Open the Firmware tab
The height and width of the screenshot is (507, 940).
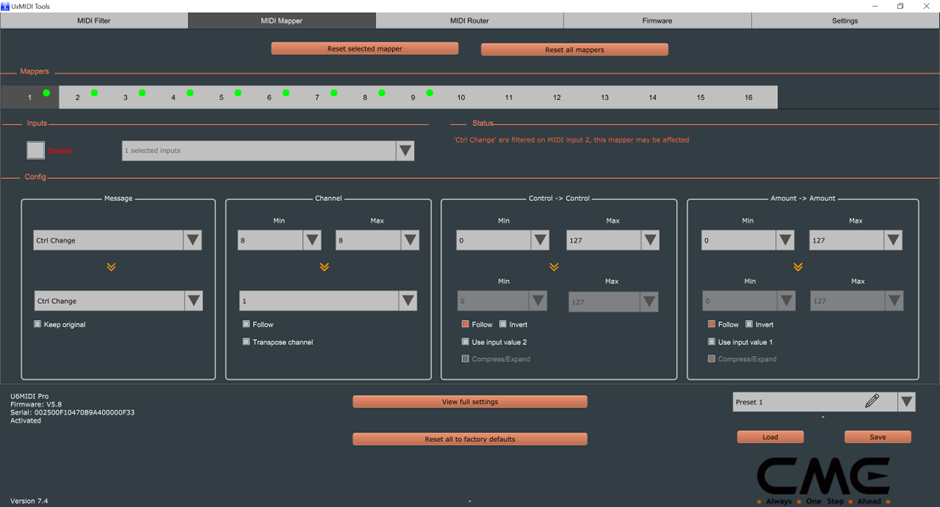(657, 20)
